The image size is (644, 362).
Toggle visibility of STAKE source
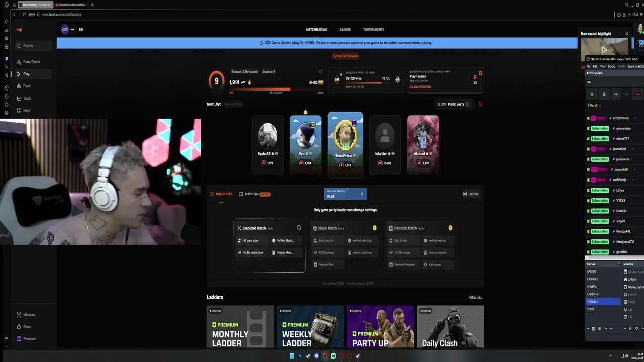tap(626, 302)
